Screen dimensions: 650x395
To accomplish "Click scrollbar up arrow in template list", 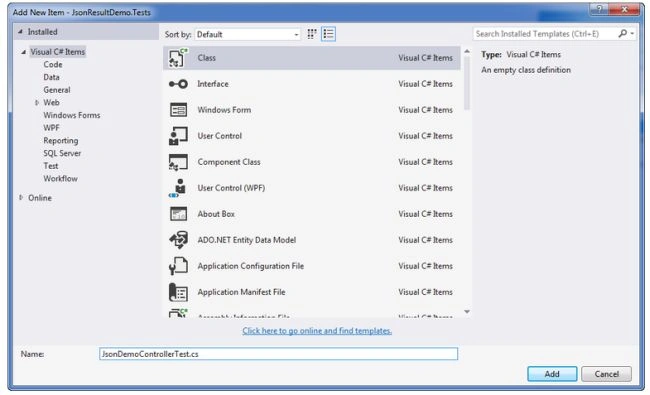I will click(467, 51).
